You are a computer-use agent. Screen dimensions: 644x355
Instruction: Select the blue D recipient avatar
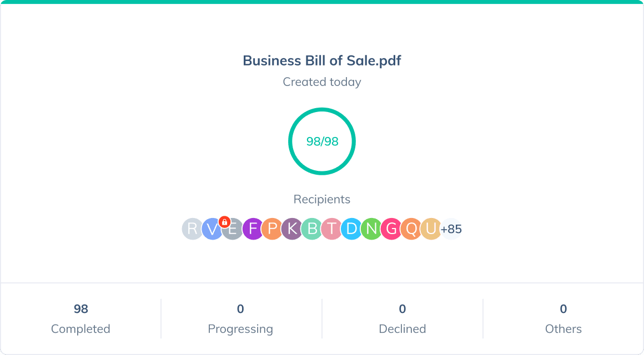coord(351,229)
